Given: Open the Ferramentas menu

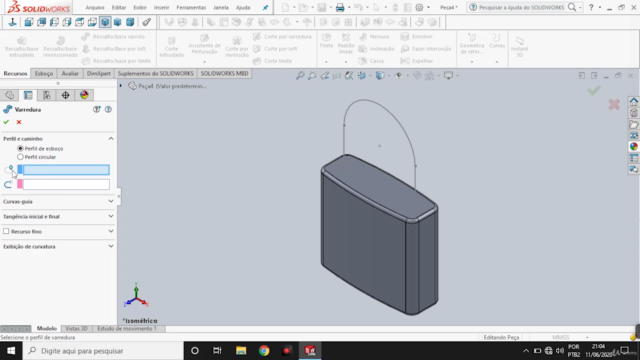Looking at the screenshot, I should pos(191,7).
